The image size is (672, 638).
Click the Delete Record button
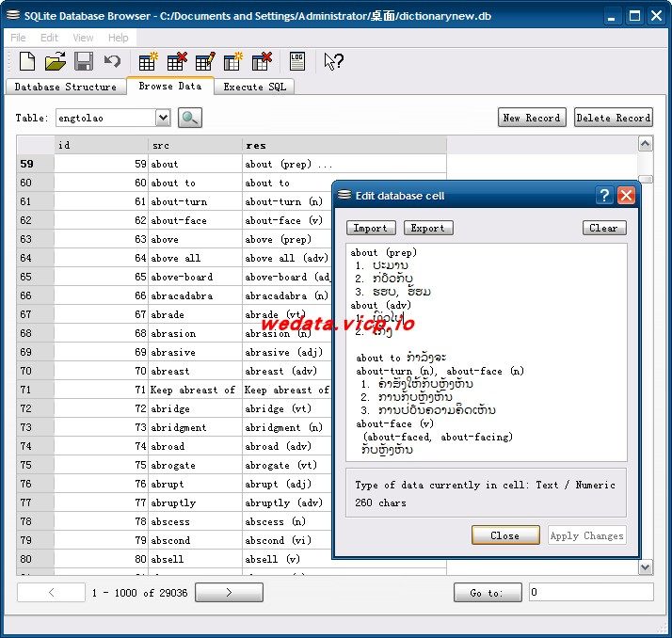coord(614,118)
